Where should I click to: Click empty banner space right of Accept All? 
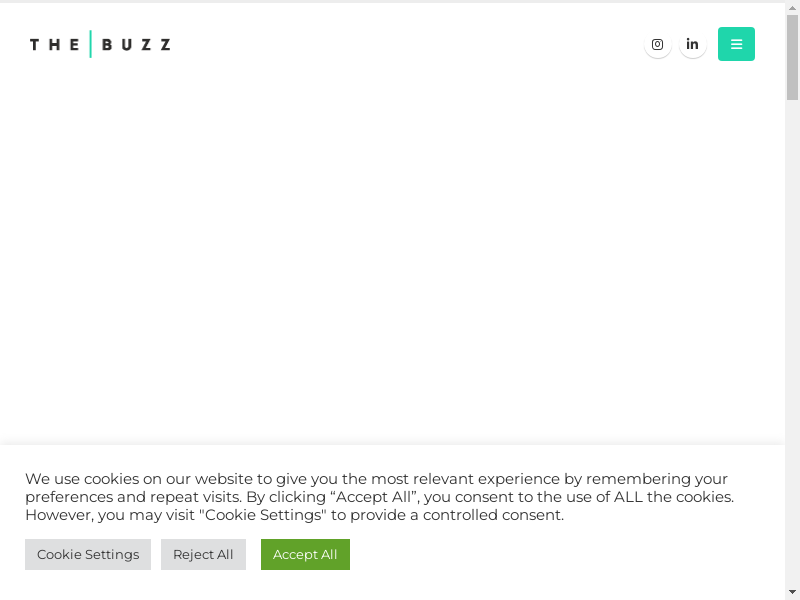tap(560, 554)
